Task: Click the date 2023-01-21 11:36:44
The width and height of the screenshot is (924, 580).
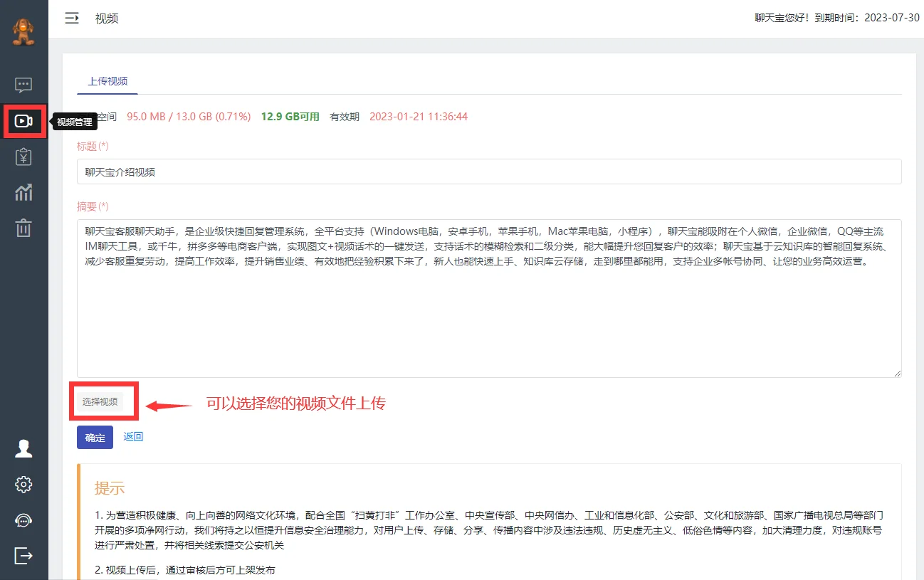Action: pos(419,117)
